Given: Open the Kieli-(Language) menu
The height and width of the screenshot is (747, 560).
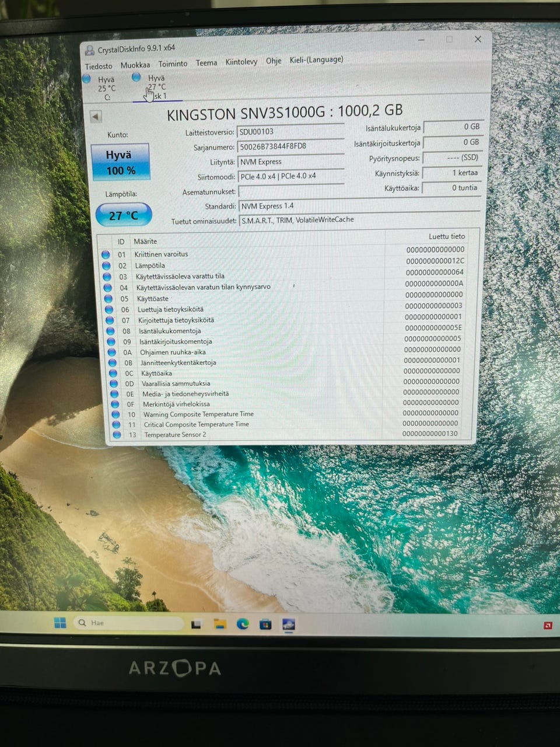Looking at the screenshot, I should click(x=317, y=60).
